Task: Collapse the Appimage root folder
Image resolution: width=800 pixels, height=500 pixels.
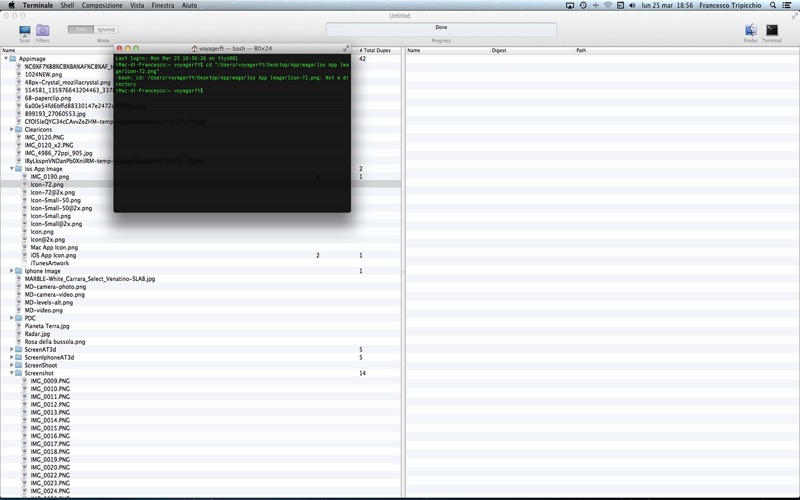Action: [6, 59]
